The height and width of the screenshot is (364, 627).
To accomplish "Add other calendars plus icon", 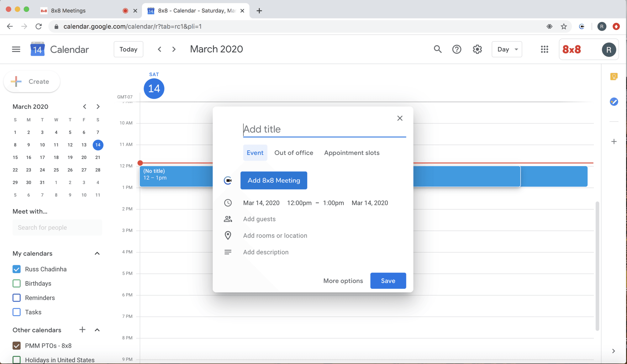I will pyautogui.click(x=82, y=330).
